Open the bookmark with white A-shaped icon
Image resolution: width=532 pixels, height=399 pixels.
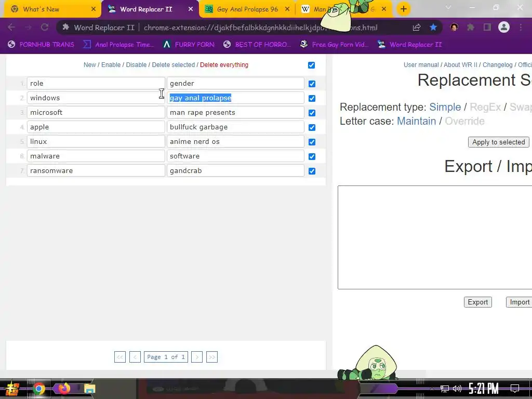(188, 45)
